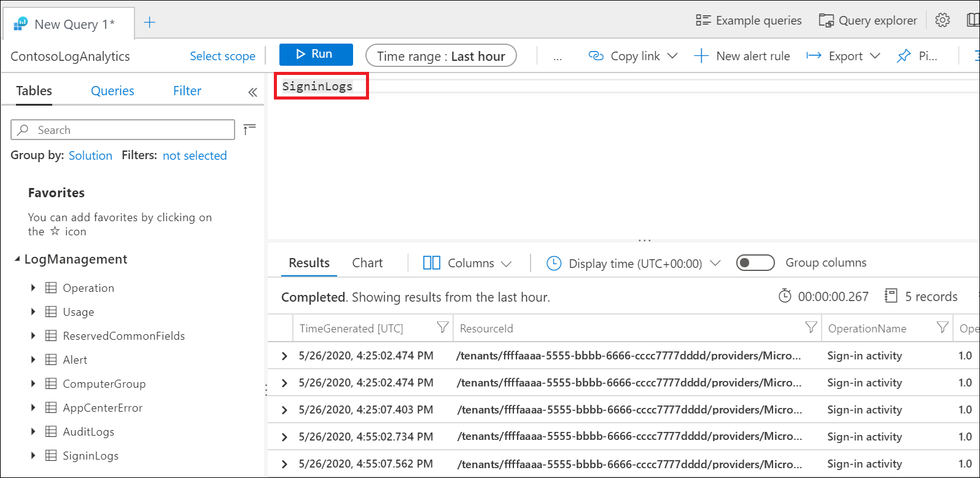Change the Time range: Last hour
The width and height of the screenshot is (980, 478).
click(x=441, y=56)
